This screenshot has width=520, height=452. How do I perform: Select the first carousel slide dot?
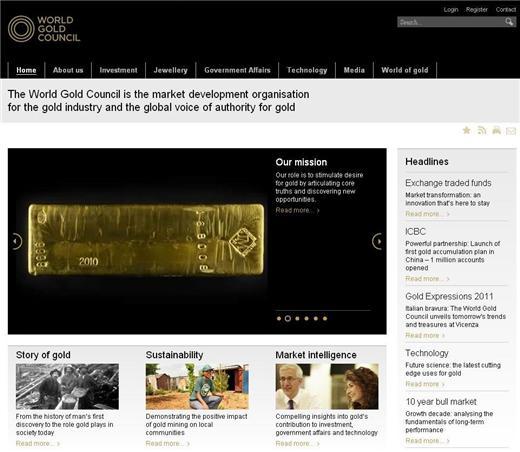click(279, 318)
